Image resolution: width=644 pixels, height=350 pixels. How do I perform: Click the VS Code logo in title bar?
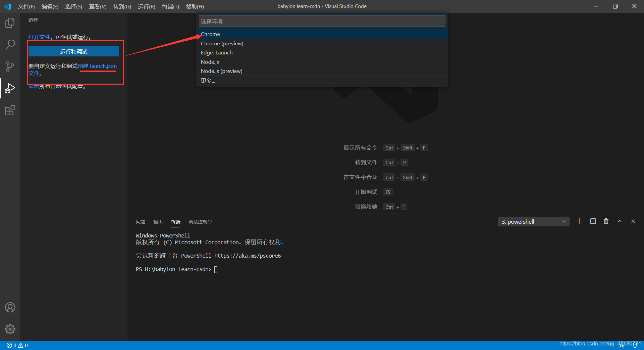7,6
